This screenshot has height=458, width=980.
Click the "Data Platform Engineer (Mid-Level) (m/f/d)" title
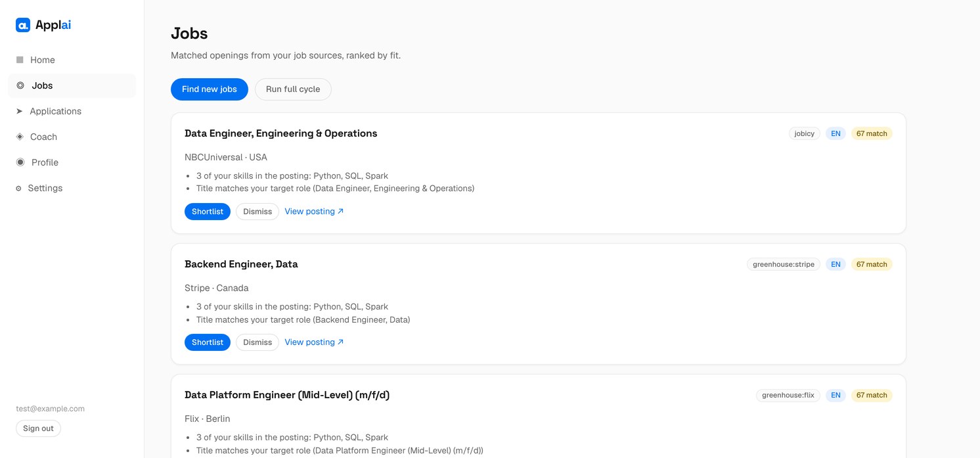pyautogui.click(x=287, y=395)
